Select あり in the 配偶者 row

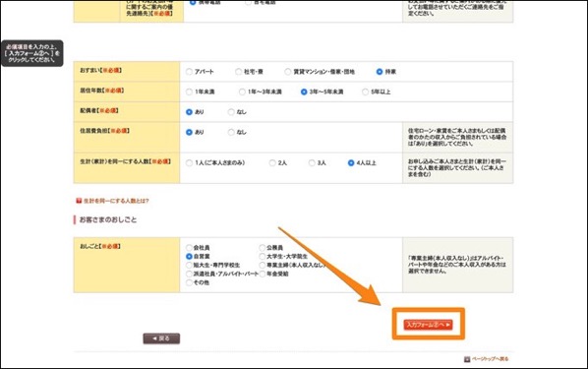coord(189,112)
